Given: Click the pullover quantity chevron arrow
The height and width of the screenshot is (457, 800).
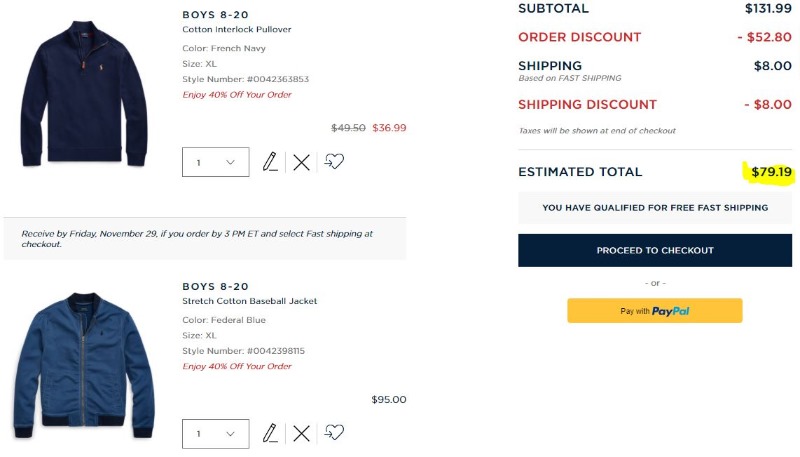Looking at the screenshot, I should click(x=230, y=162).
